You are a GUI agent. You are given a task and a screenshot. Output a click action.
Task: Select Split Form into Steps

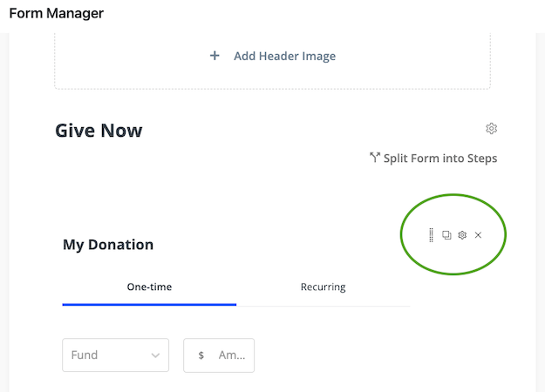[439, 159]
